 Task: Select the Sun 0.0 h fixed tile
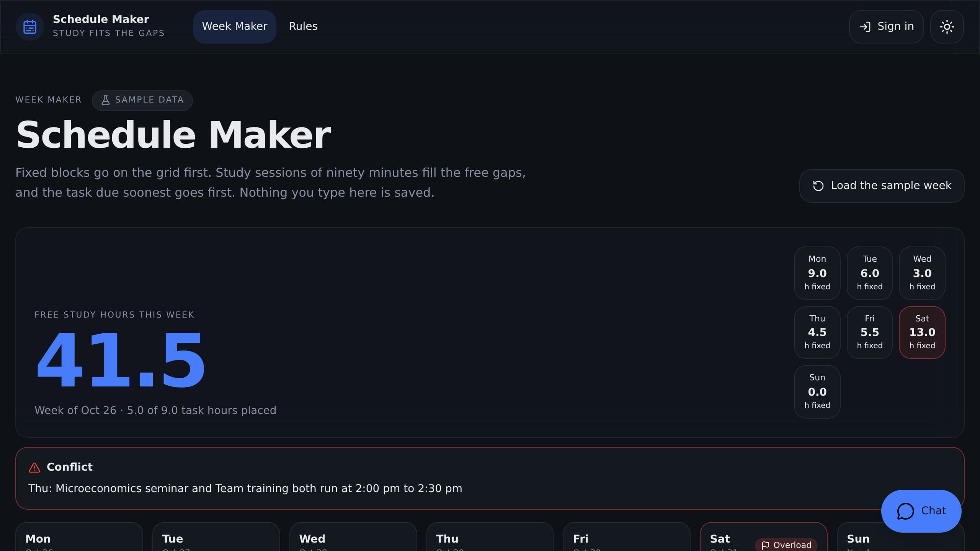click(817, 392)
